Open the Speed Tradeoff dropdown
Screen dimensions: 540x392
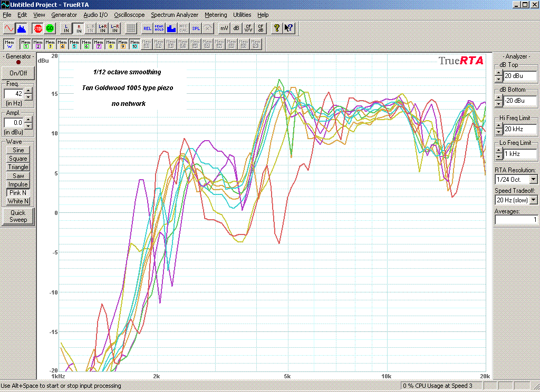click(x=534, y=200)
